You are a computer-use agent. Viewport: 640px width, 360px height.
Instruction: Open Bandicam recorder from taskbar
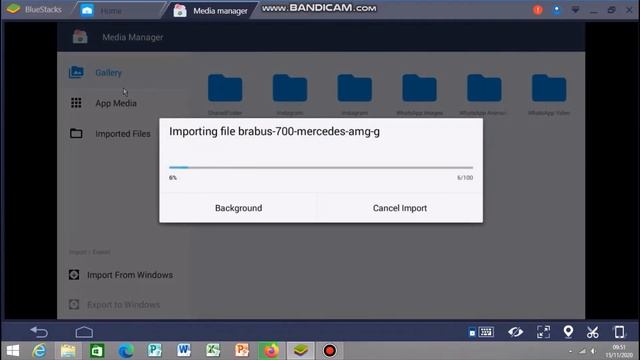click(x=329, y=351)
